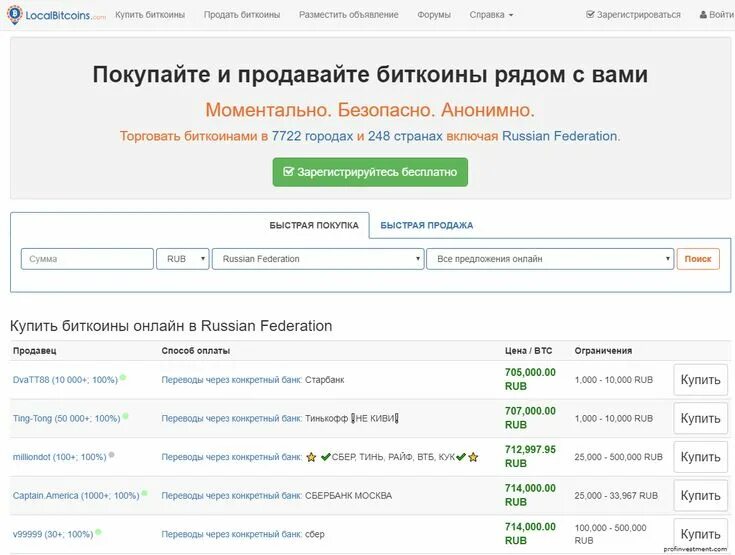Switch to the Быстрая покупка tab
This screenshot has height=555, width=735.
(x=314, y=225)
